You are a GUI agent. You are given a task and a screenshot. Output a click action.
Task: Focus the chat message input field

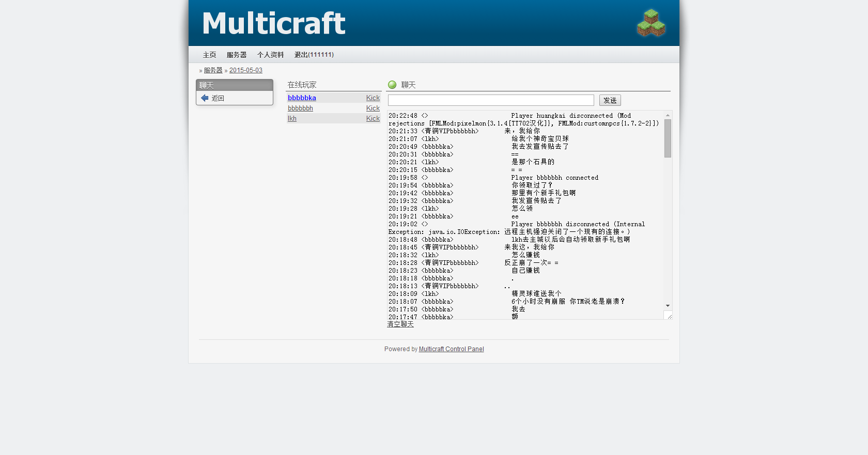point(491,100)
